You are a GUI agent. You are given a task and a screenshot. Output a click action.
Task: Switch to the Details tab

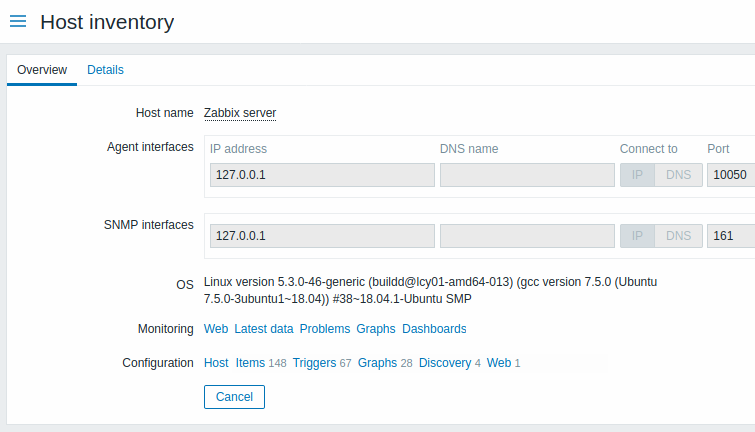point(105,70)
